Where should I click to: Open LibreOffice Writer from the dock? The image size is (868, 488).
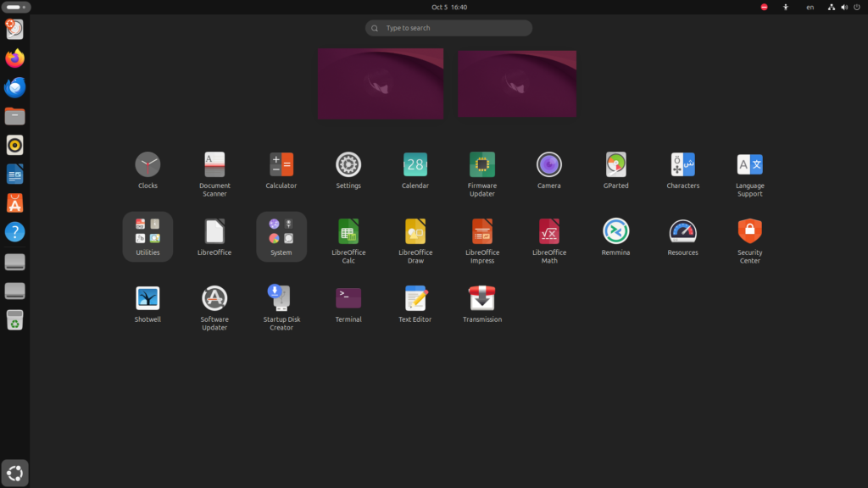[15, 175]
